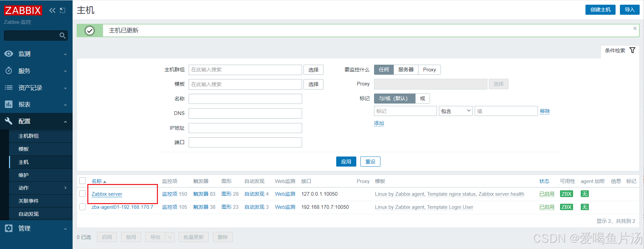Image resolution: width=644 pixels, height=249 pixels.
Task: Toggle sidebar hide icon next to collapse arrows
Action: pyautogui.click(x=63, y=10)
